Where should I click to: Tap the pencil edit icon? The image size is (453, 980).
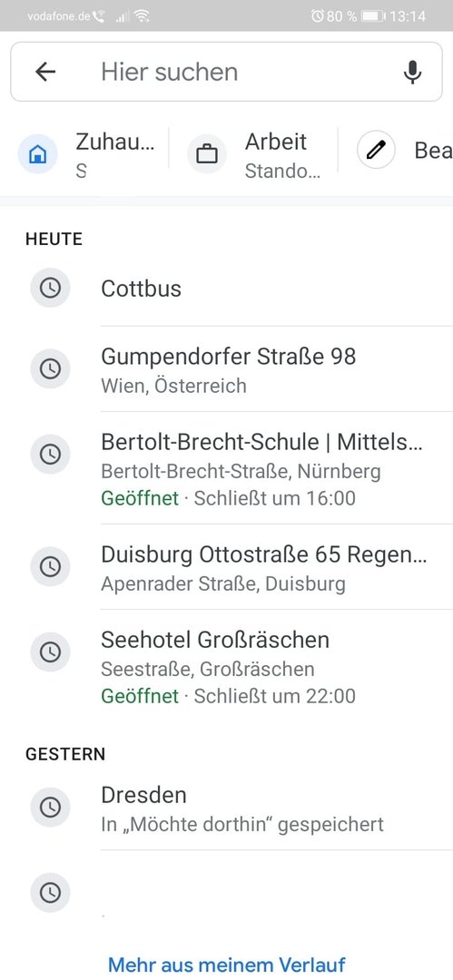[x=376, y=151]
